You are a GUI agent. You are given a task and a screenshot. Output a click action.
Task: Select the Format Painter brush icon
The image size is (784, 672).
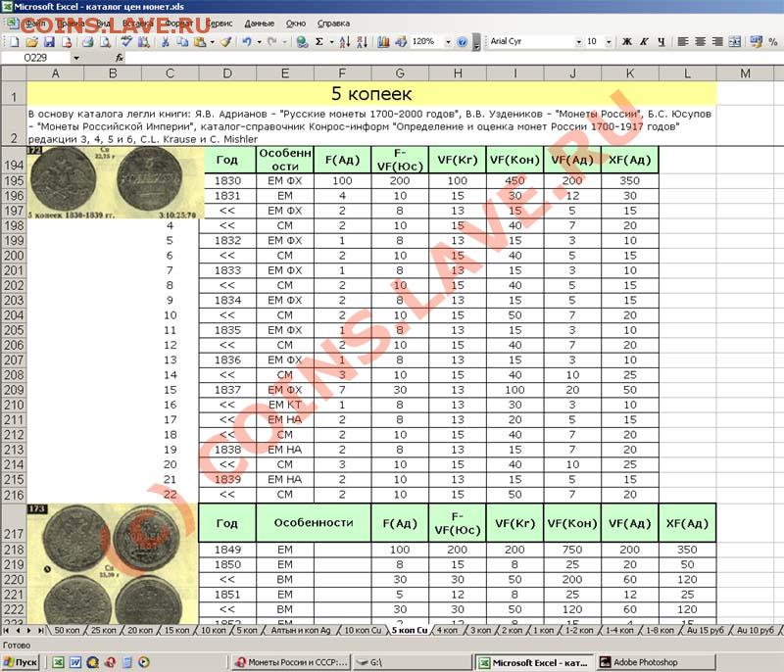coord(226,42)
